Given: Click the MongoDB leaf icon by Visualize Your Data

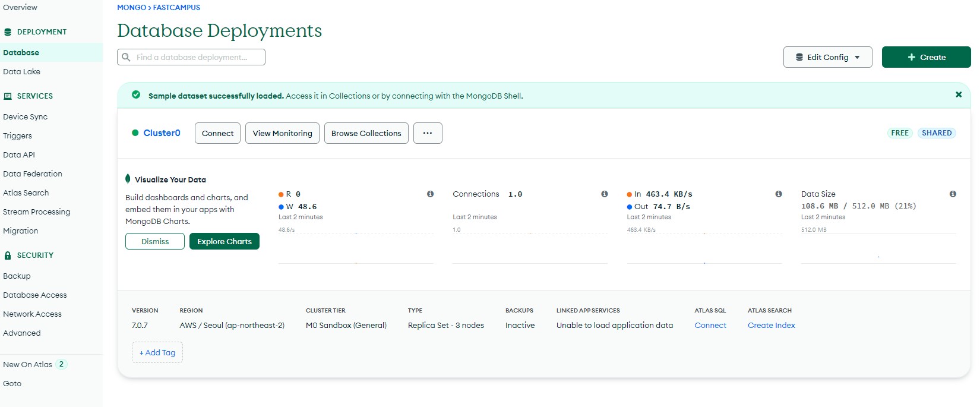Looking at the screenshot, I should [128, 179].
